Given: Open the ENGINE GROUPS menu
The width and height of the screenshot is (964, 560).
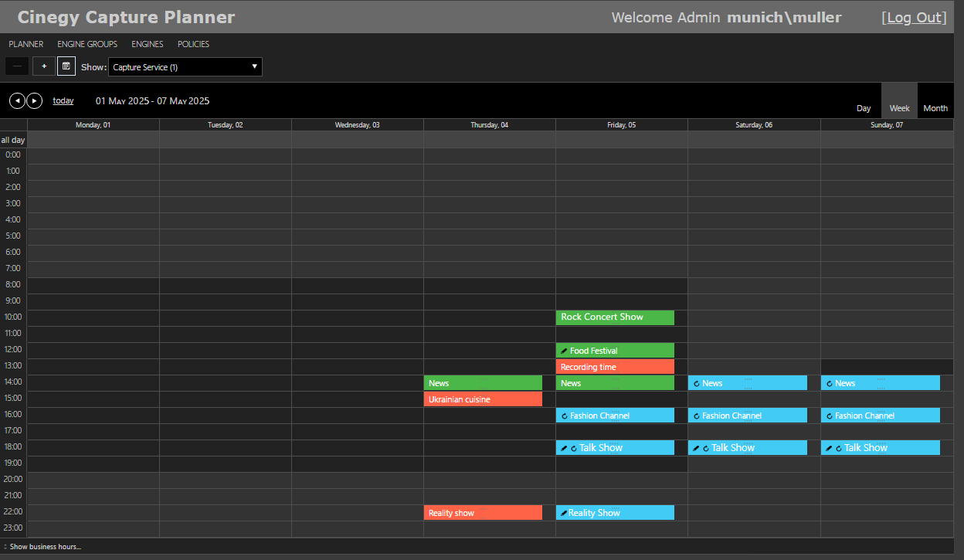Looking at the screenshot, I should (x=87, y=44).
